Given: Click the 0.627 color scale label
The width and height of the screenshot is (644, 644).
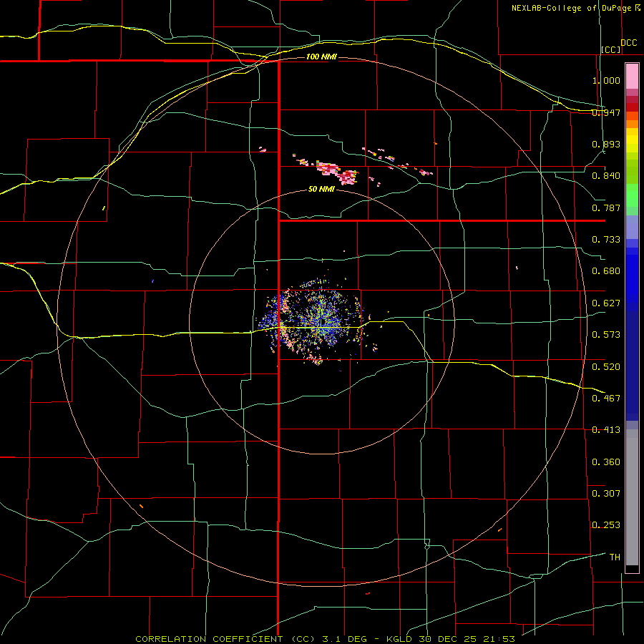Looking at the screenshot, I should [x=606, y=303].
